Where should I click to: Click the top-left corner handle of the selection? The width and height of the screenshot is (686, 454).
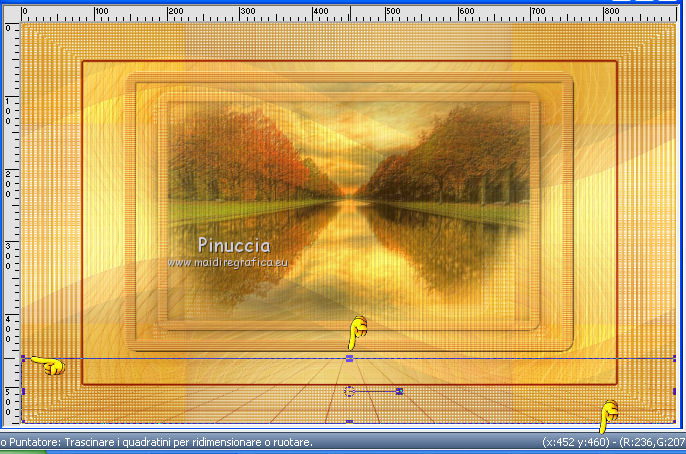point(23,358)
